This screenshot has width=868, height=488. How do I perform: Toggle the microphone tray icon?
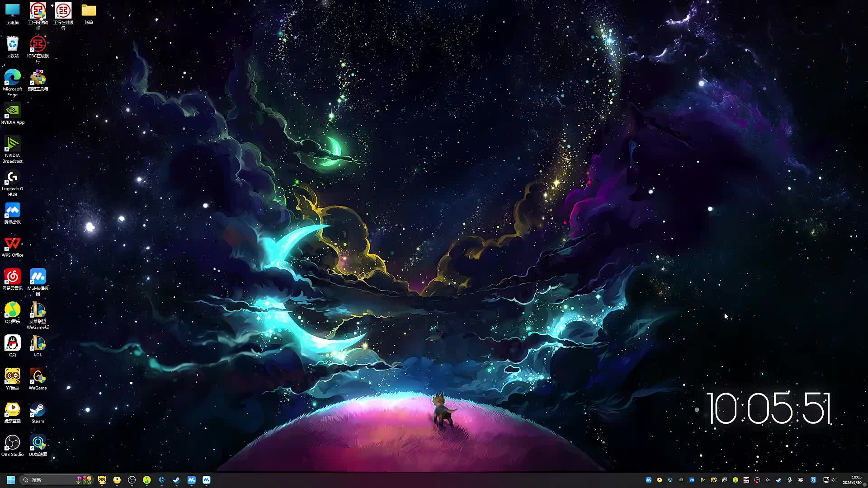click(789, 480)
